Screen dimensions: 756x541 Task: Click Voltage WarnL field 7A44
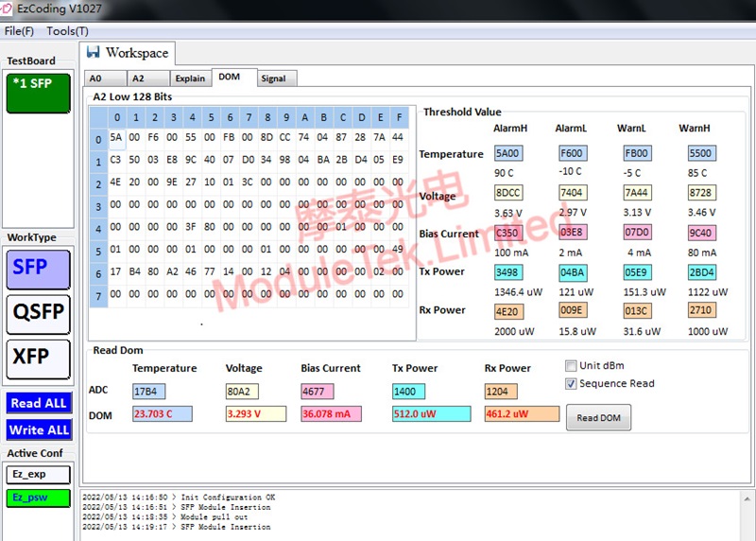coord(637,193)
